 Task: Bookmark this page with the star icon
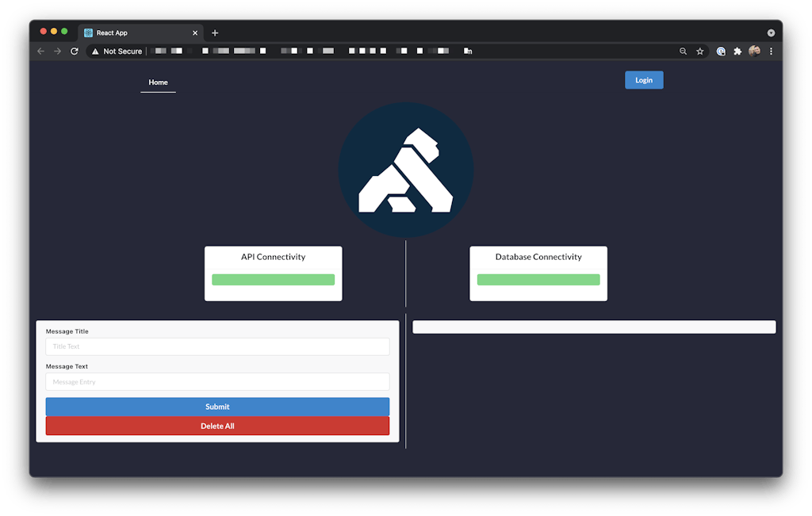tap(700, 52)
